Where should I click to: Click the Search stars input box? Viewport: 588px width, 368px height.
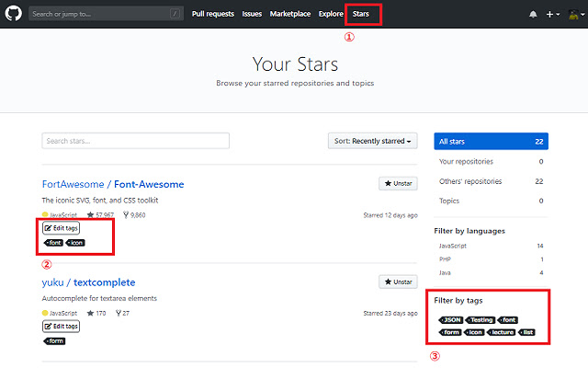(135, 141)
